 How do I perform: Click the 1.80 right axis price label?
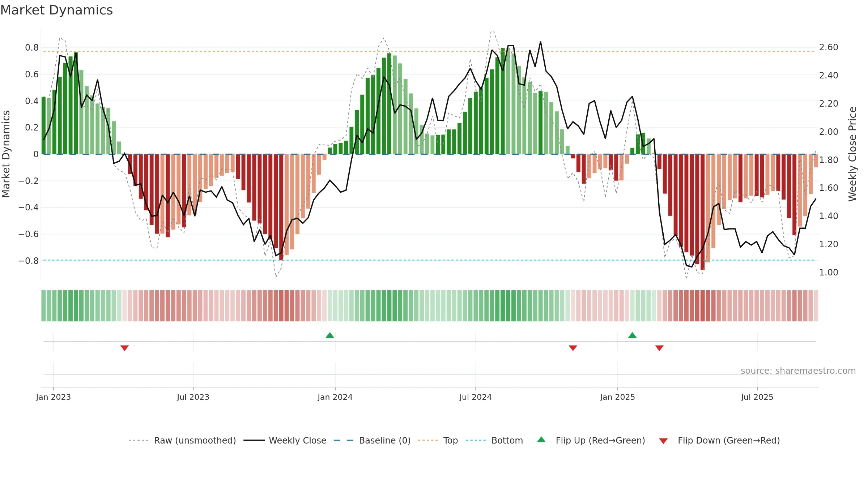[829, 160]
